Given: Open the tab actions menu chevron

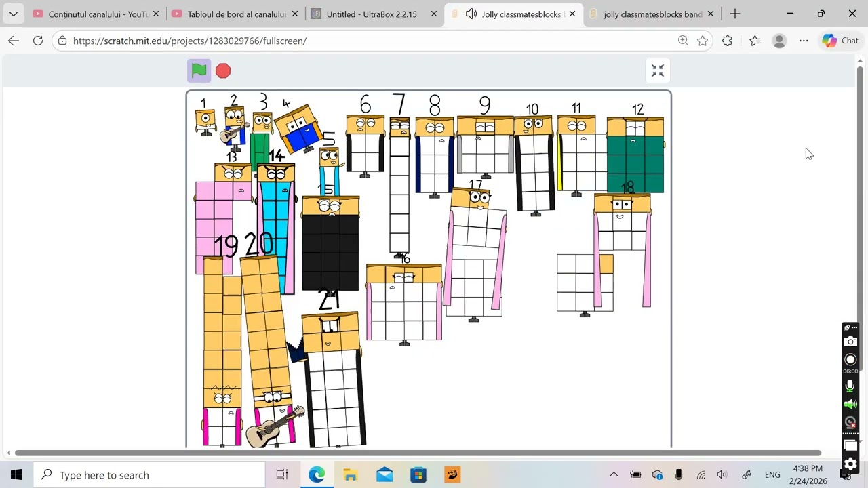Looking at the screenshot, I should click(13, 14).
